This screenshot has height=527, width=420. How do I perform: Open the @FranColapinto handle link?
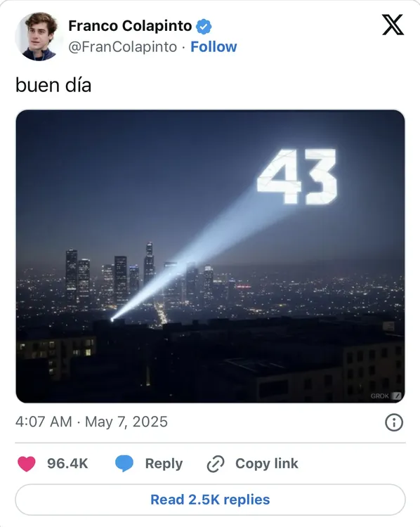click(123, 46)
